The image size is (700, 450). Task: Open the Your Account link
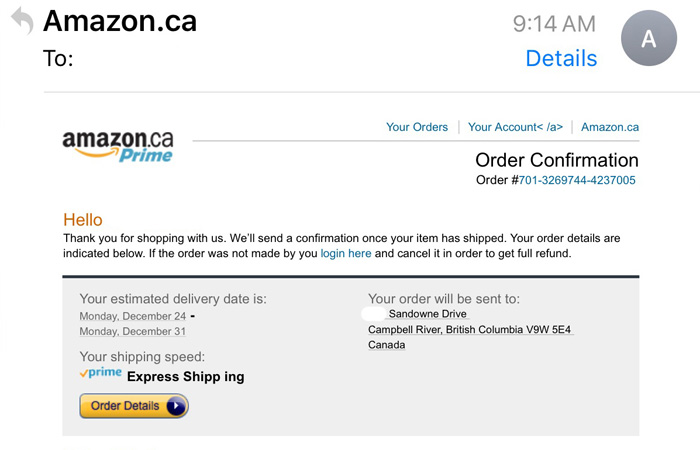(515, 127)
